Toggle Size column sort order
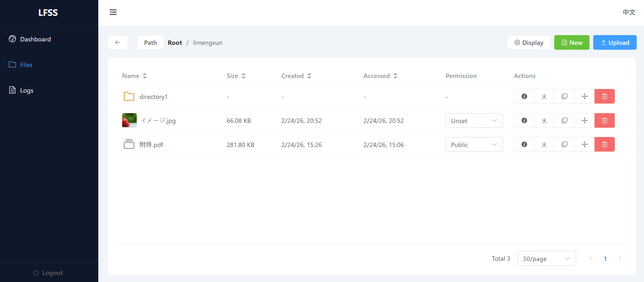644x282 pixels. 244,76
